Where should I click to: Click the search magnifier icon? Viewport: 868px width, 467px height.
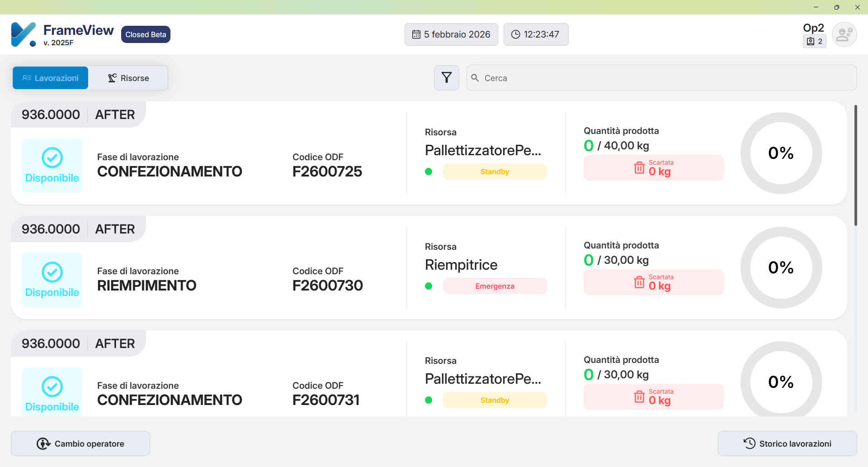point(475,78)
